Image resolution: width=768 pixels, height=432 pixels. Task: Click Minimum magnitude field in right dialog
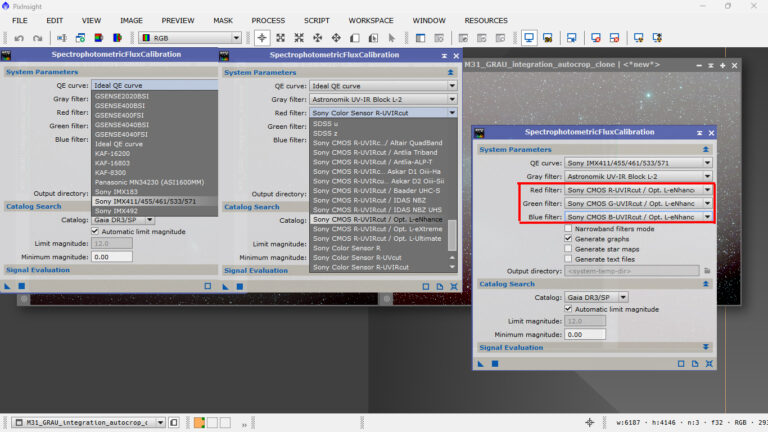pos(585,335)
